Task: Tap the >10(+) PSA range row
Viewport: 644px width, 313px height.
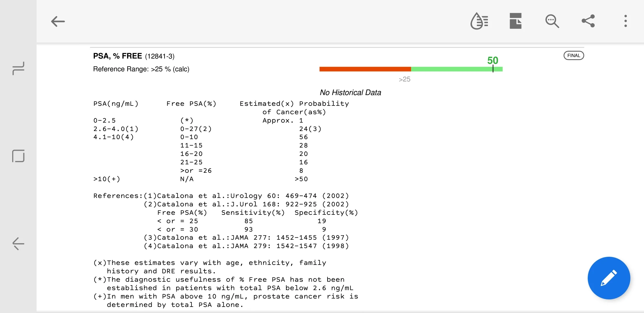Action: (x=106, y=179)
